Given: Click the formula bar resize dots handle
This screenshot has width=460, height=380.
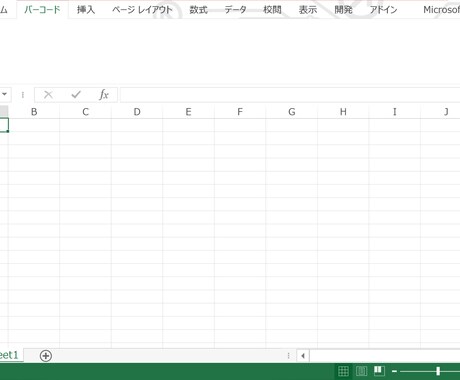Looking at the screenshot, I should point(23,95).
